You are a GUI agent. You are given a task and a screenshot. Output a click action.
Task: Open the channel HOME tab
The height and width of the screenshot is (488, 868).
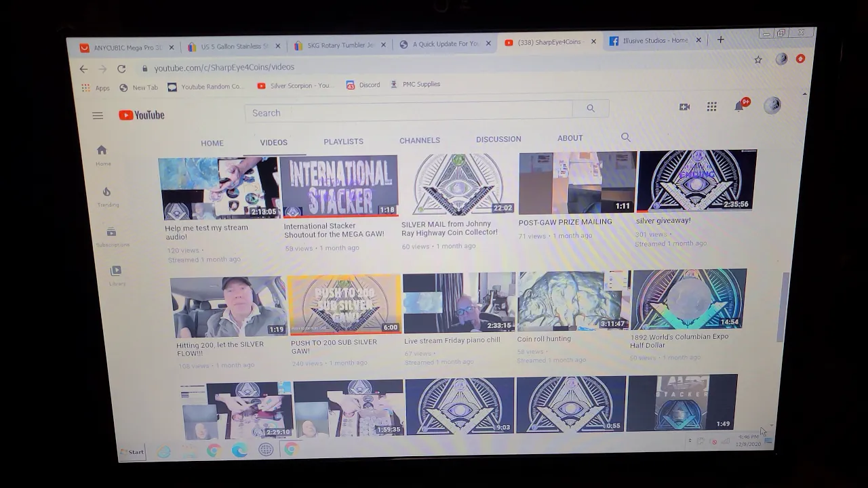212,143
